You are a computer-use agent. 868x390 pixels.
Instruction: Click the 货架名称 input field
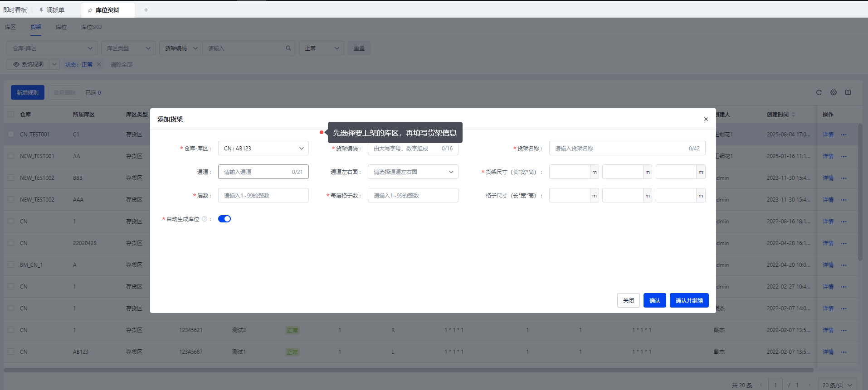(627, 148)
